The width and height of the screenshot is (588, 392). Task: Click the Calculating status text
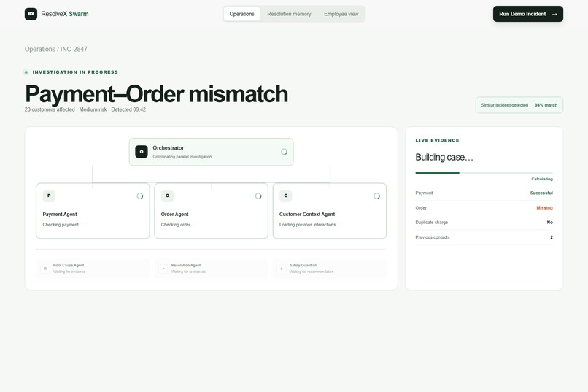(542, 179)
